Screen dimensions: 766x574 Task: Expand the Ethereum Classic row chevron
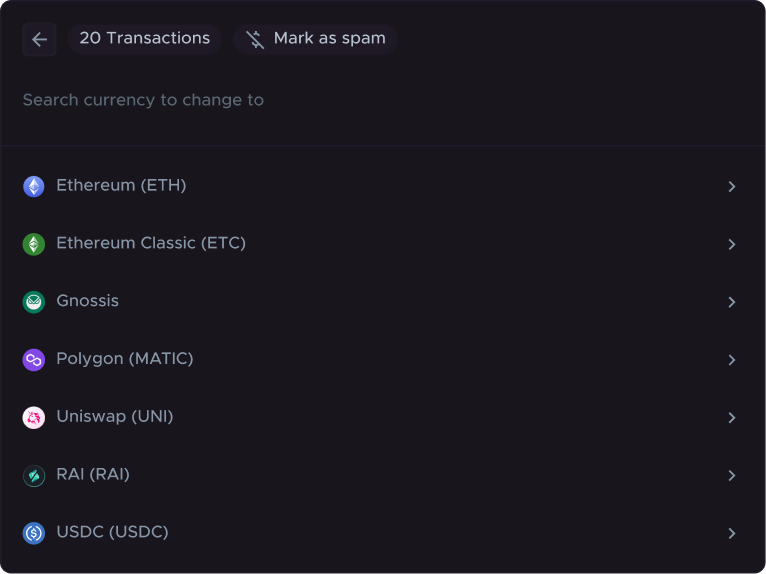[732, 244]
